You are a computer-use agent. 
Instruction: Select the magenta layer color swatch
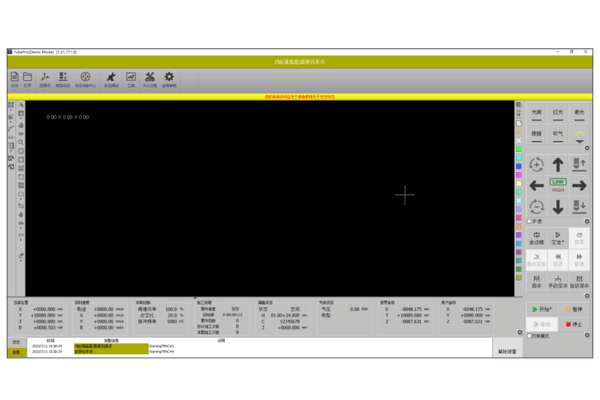(x=519, y=175)
